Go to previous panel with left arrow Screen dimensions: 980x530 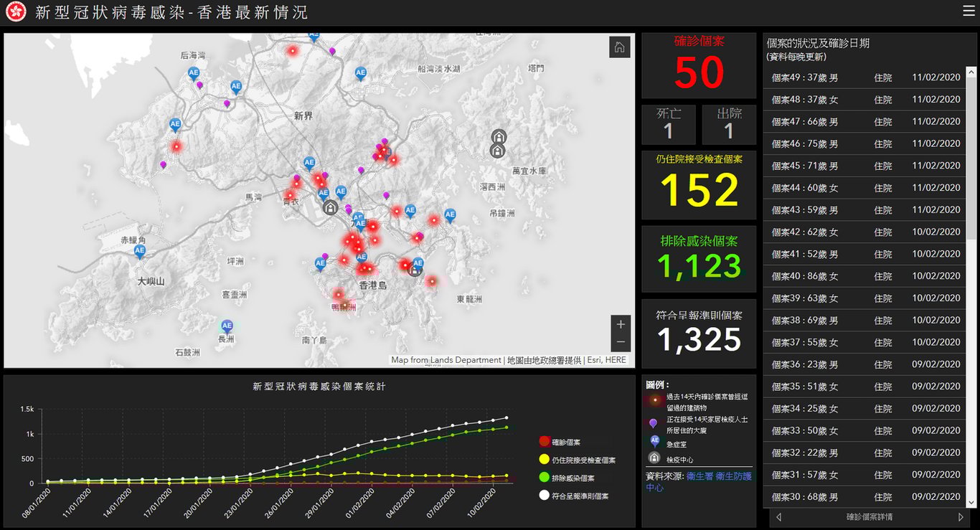coord(779,517)
